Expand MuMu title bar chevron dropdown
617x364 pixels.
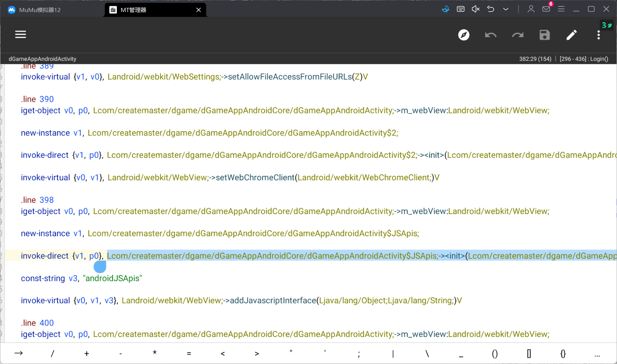[506, 9]
